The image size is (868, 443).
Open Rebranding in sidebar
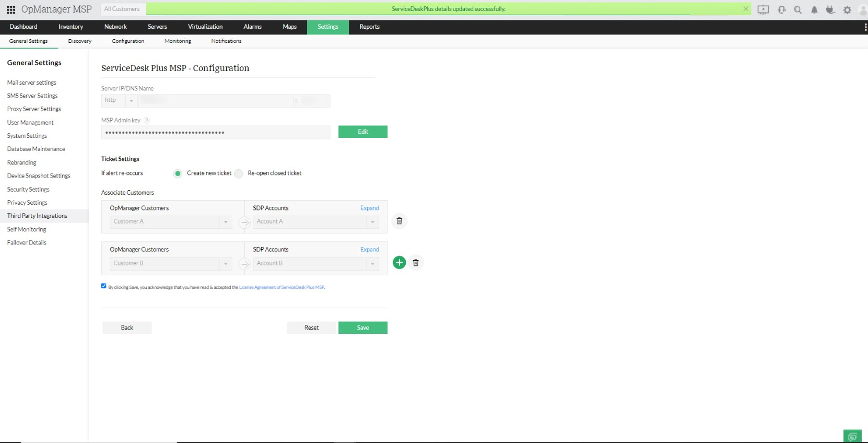[22, 162]
